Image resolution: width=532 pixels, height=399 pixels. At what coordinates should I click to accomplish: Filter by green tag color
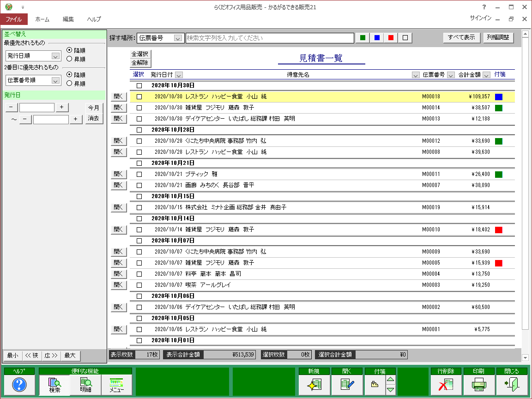(x=363, y=38)
